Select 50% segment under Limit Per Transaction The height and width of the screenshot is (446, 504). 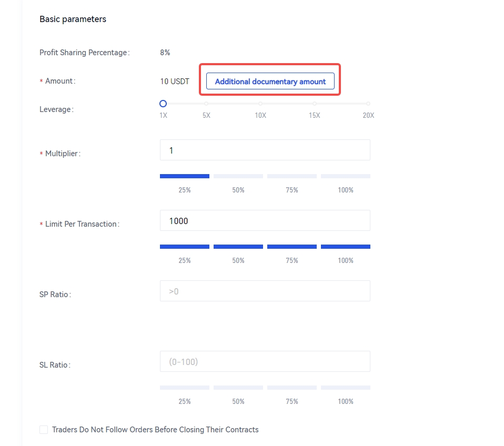pyautogui.click(x=238, y=247)
